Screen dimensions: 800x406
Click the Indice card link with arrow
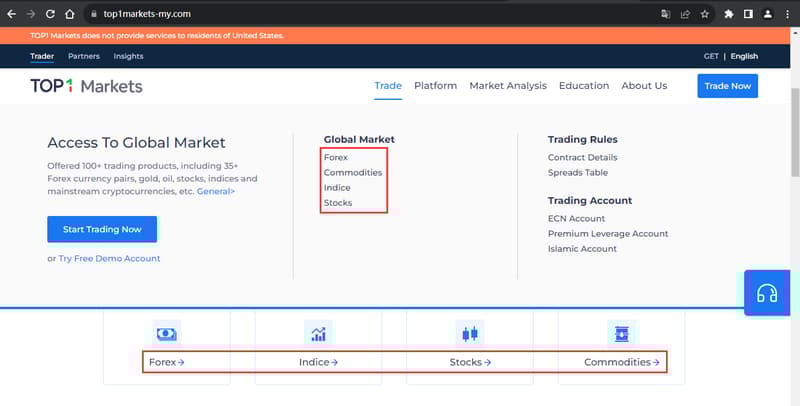(x=318, y=362)
